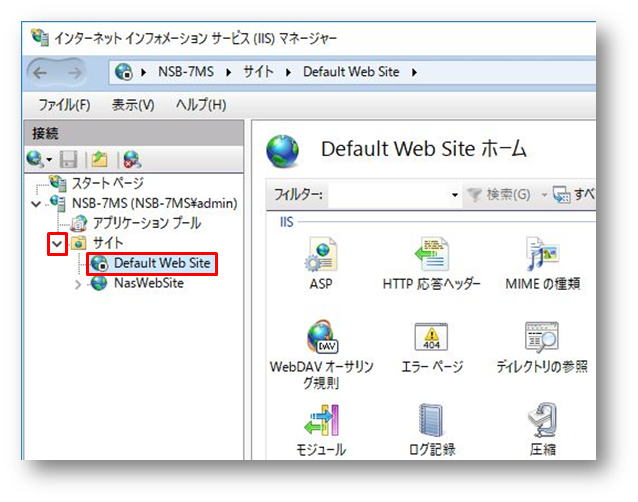Select スタート ページ in the tree

(108, 183)
